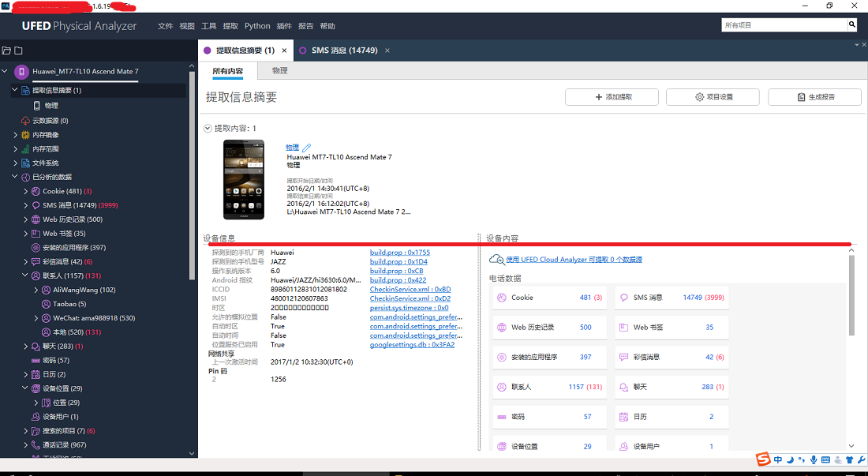Open the persist.sys.timezone : 0x0 link
The height and width of the screenshot is (476, 868).
(x=409, y=308)
